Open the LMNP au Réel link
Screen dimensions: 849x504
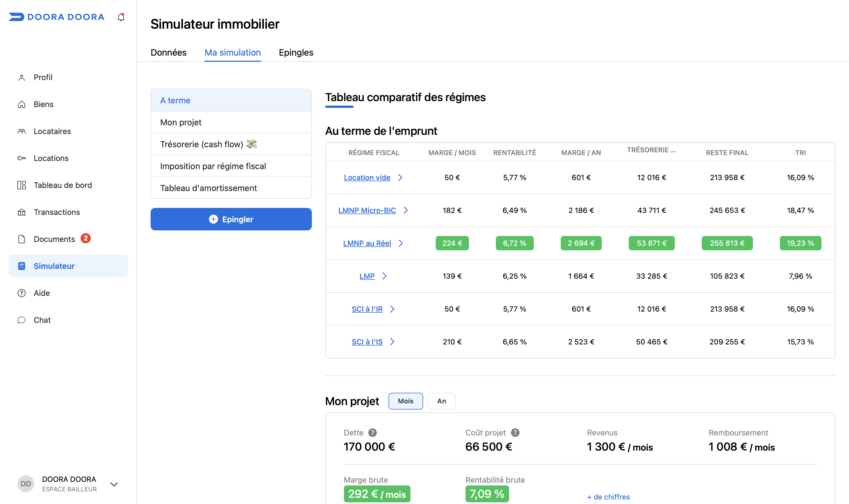pos(367,243)
